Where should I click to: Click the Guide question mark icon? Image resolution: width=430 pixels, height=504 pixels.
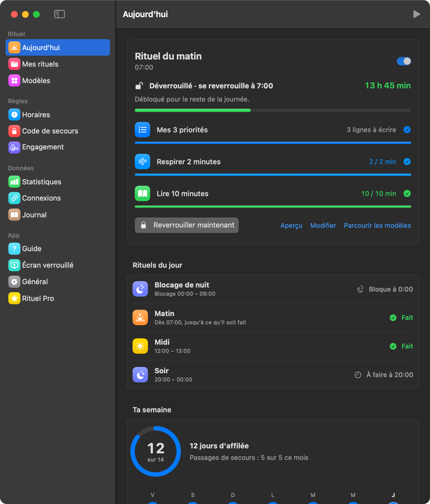coord(14,248)
